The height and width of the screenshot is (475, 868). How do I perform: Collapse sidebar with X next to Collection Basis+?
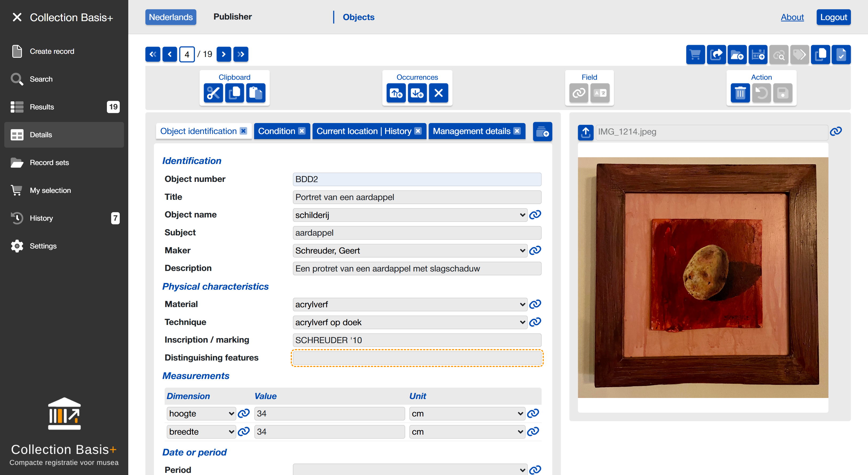[17, 17]
